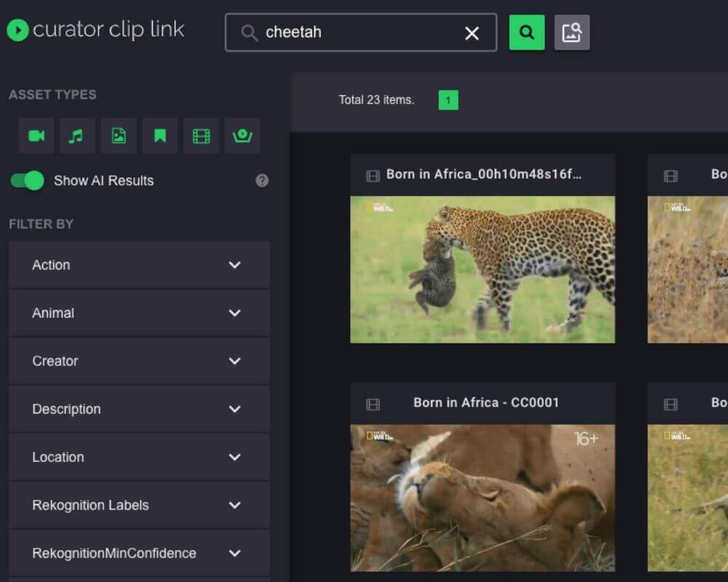
Task: Select the audio asset type filter
Action: (77, 135)
